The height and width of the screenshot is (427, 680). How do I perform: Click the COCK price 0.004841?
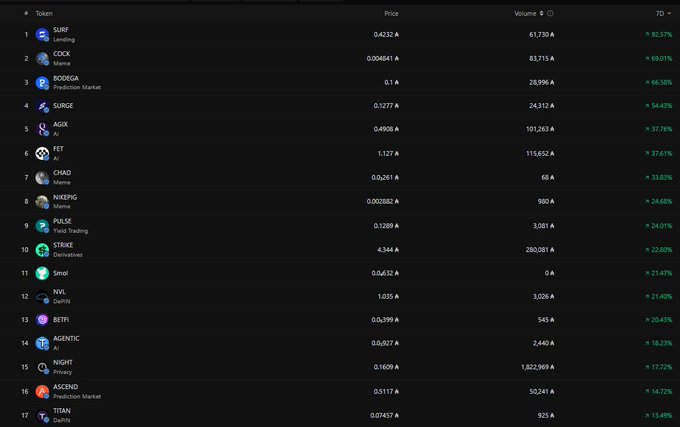click(382, 58)
